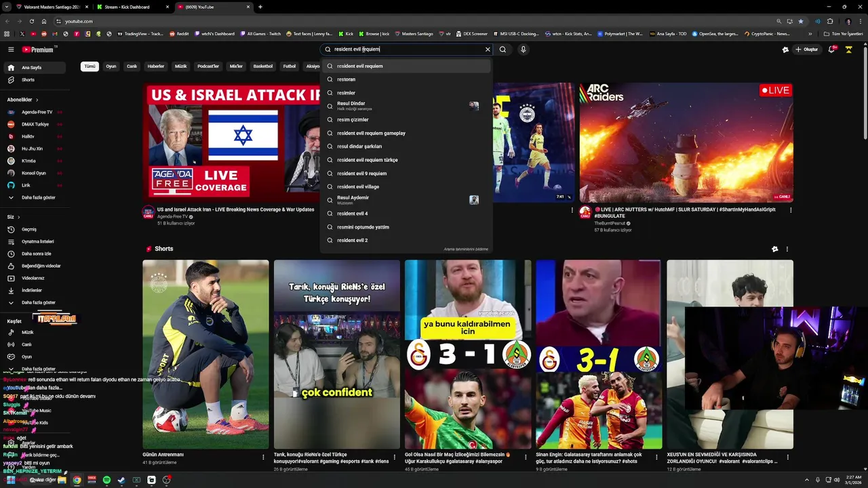Viewport: 868px width, 488px height.
Task: Select the Futbol filter chip
Action: pos(290,66)
